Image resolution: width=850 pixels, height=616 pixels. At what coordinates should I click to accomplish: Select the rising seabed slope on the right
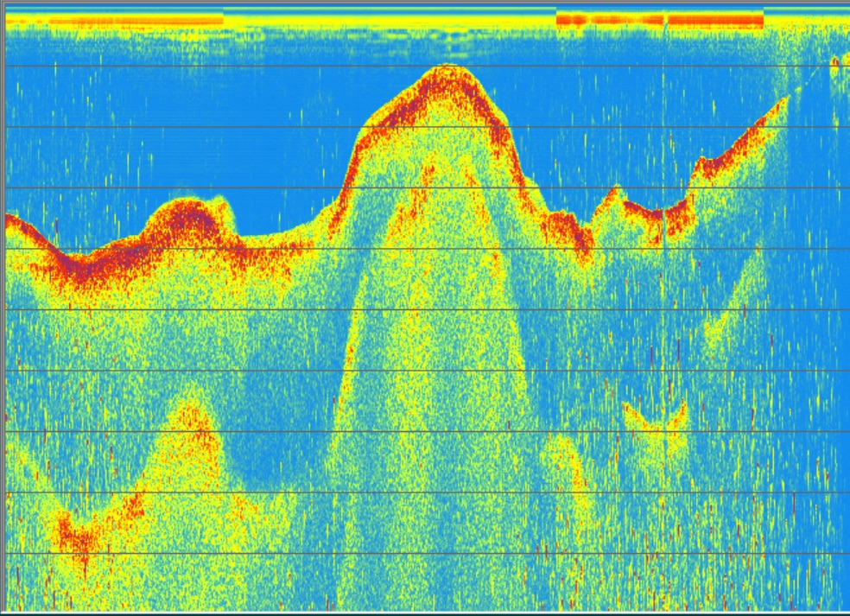coord(743,141)
